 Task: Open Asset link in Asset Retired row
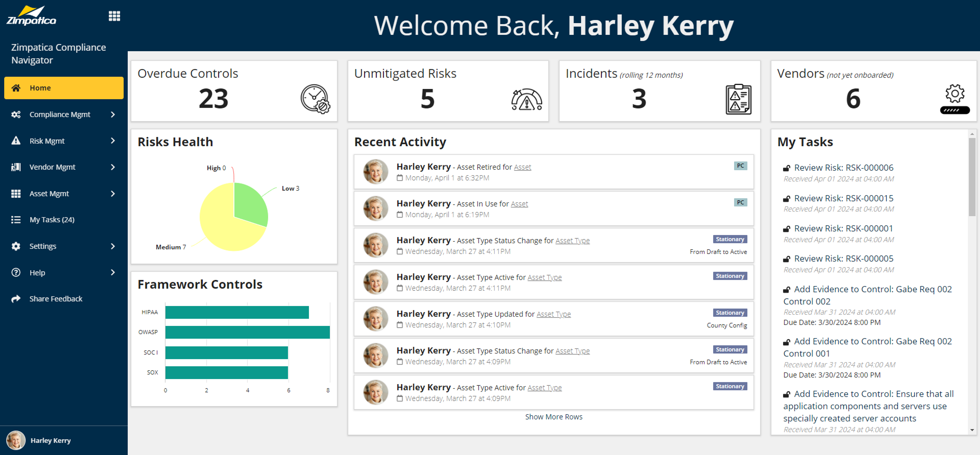[522, 167]
